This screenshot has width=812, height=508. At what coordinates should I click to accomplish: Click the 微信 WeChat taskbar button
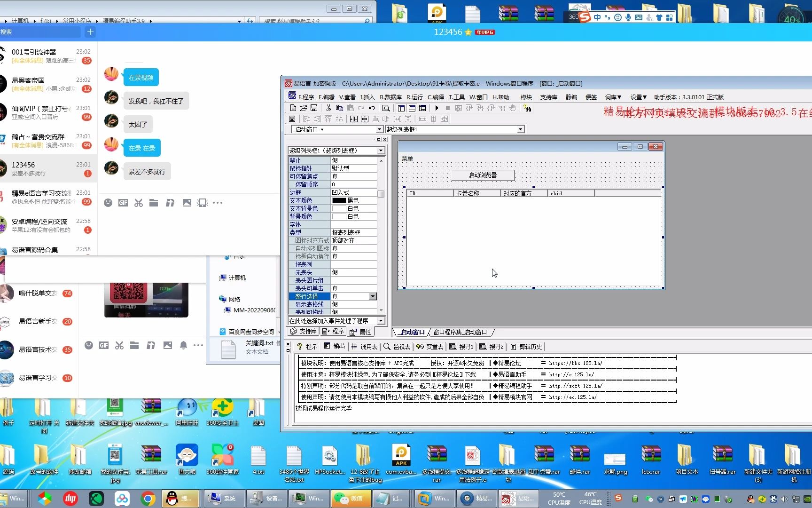tap(351, 499)
